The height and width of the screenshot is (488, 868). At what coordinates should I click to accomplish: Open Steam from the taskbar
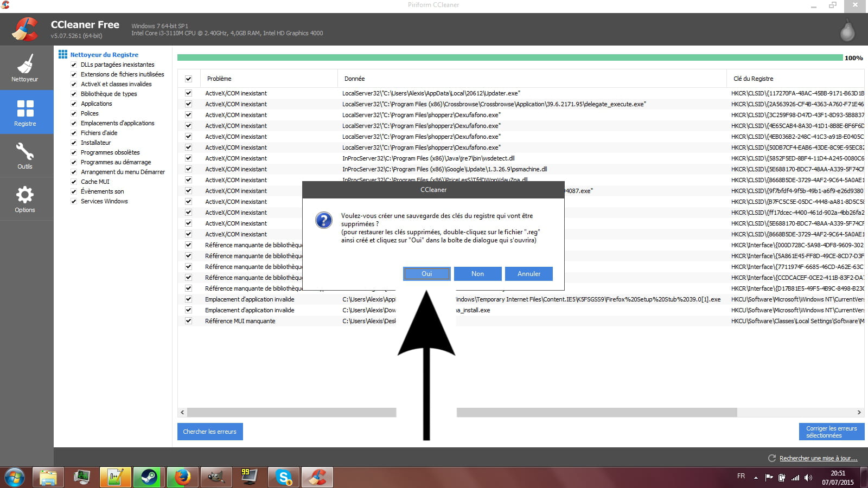149,478
